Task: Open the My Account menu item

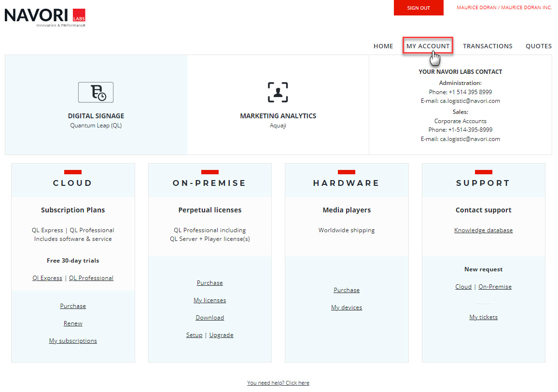Action: point(428,46)
